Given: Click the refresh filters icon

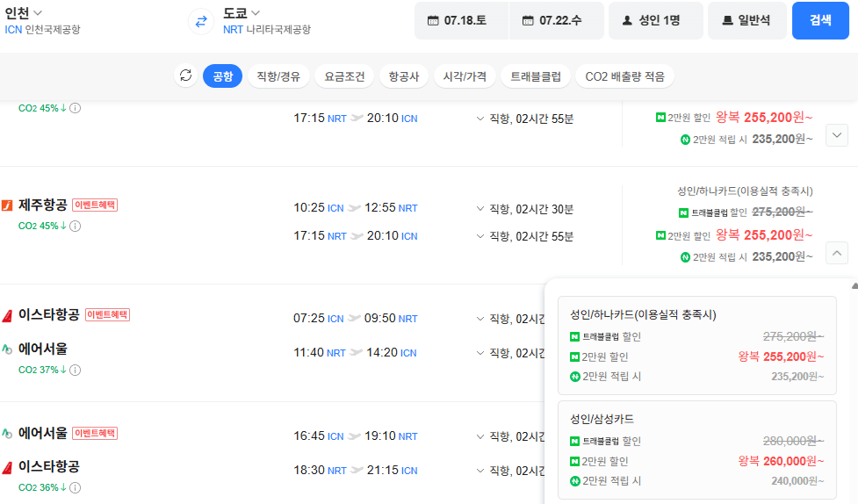Looking at the screenshot, I should click(186, 76).
